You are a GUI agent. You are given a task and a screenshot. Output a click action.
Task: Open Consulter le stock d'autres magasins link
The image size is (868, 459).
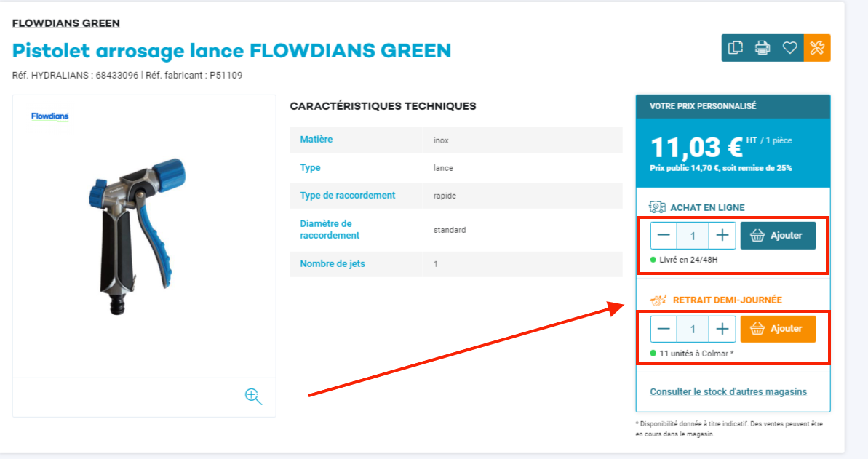728,391
